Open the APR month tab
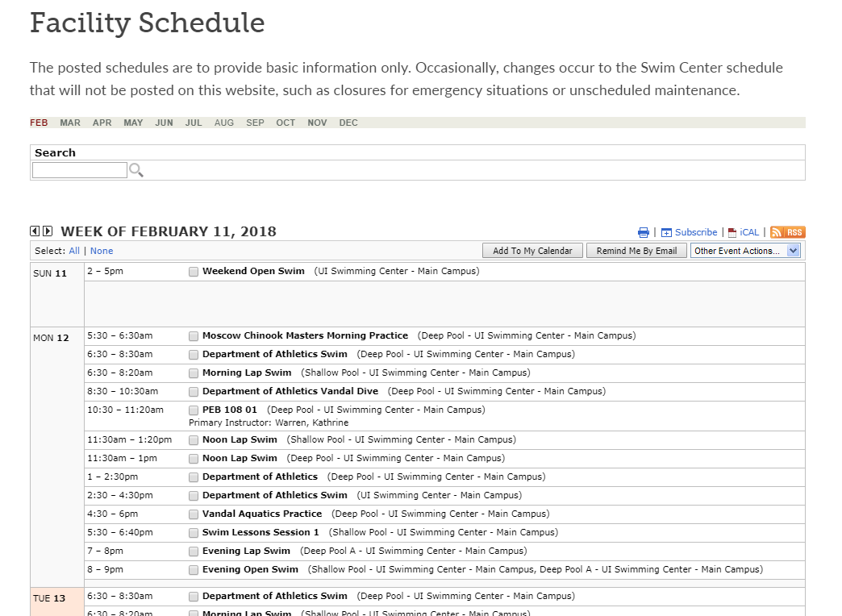This screenshot has width=842, height=616. coord(102,123)
